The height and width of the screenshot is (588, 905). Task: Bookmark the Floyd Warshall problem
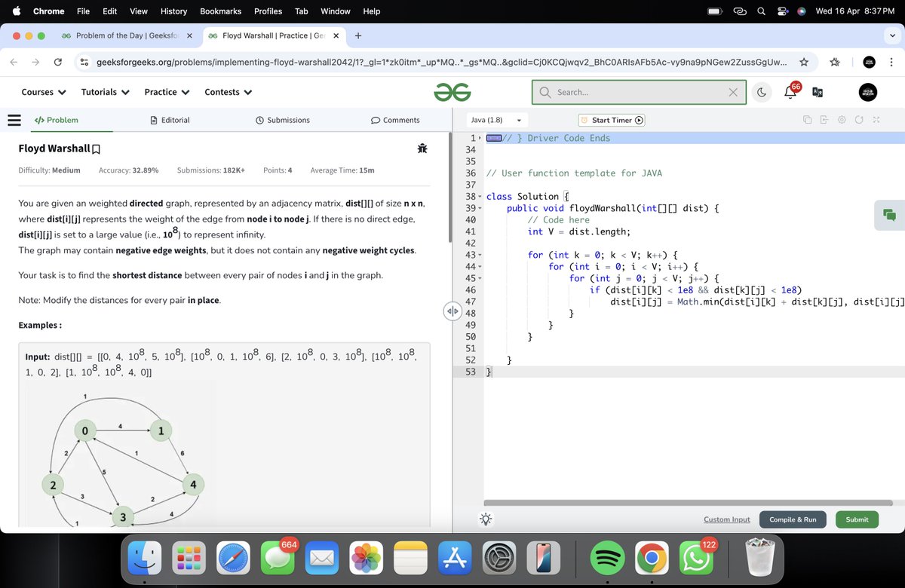pos(96,149)
